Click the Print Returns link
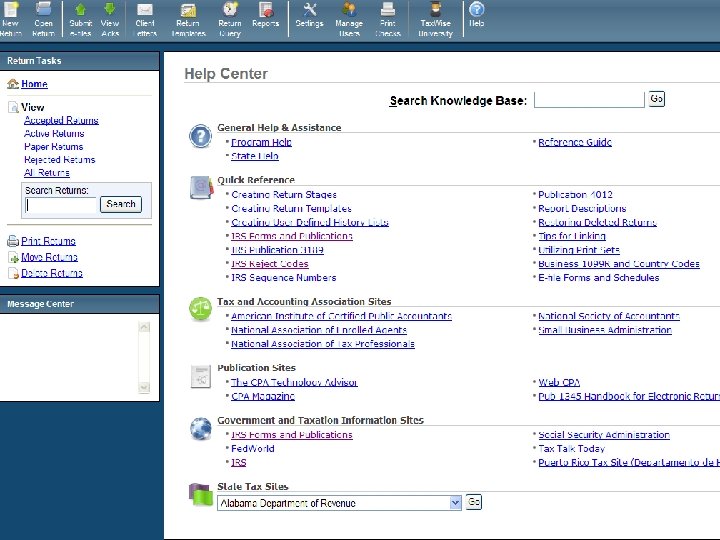The width and height of the screenshot is (720, 540). pyautogui.click(x=48, y=241)
